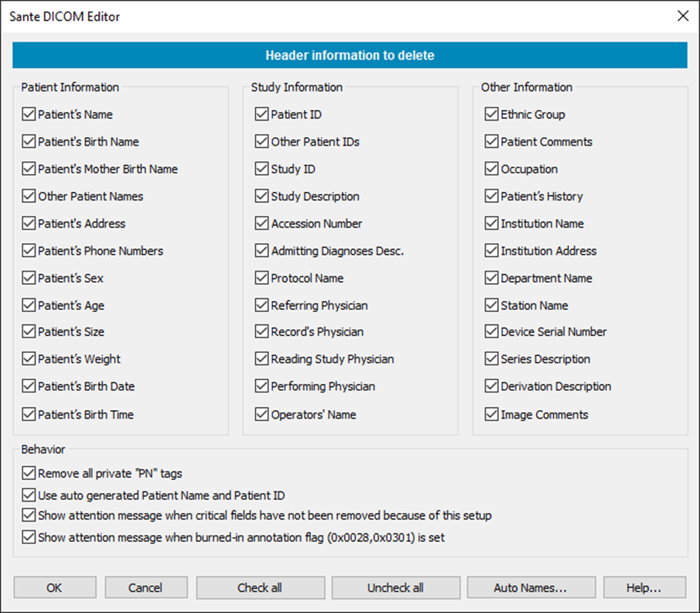Toggle auto generated Patient Name and ID
The width and height of the screenshot is (700, 613).
pos(29,495)
